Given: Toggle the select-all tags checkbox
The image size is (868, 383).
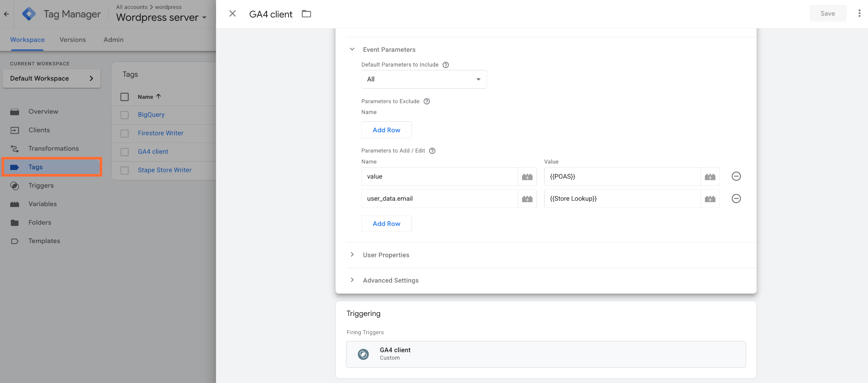Looking at the screenshot, I should tap(125, 97).
